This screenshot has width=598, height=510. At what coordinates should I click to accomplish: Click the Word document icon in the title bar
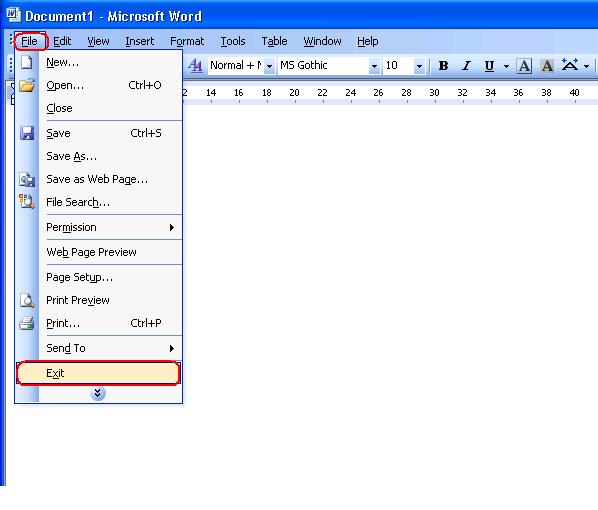(13, 15)
